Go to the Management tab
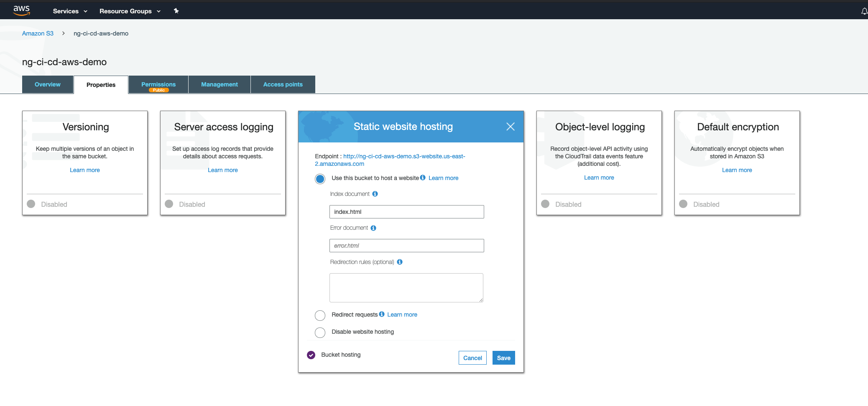868x406 pixels. click(220, 84)
